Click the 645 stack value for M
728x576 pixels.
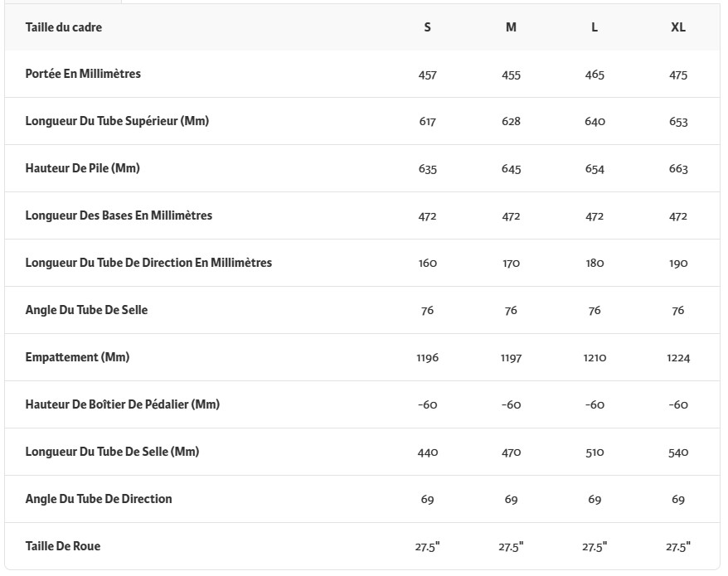(x=512, y=169)
